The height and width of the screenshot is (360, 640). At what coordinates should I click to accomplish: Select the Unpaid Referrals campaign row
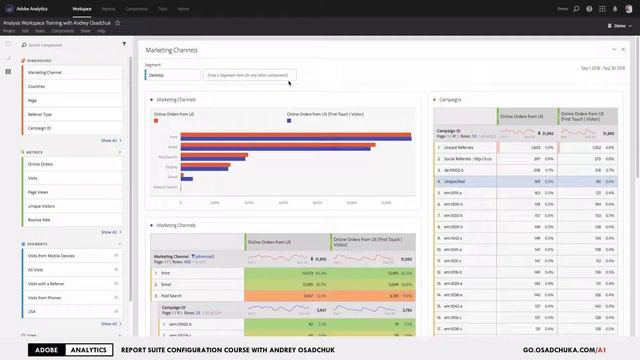point(526,147)
